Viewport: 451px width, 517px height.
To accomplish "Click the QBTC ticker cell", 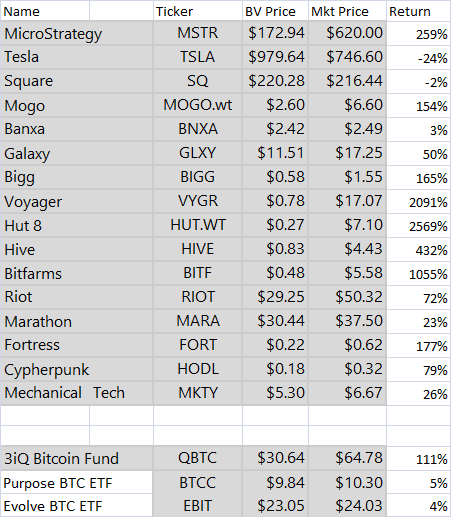I will tap(198, 458).
